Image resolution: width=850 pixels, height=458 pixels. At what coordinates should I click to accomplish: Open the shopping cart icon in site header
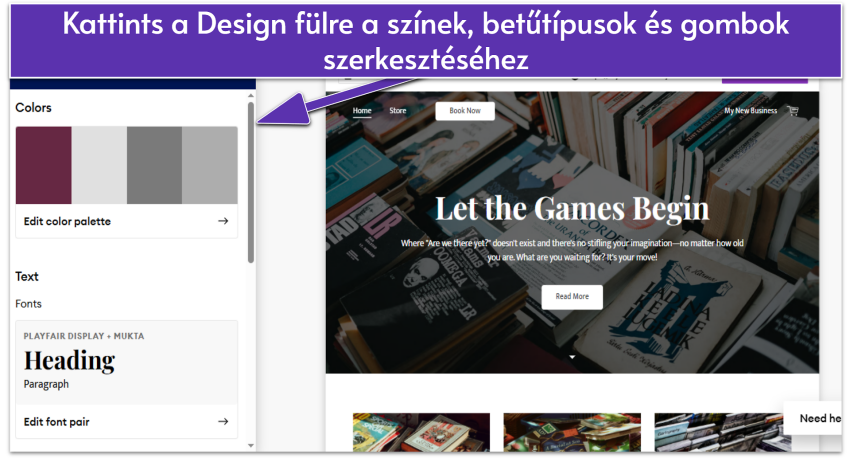[x=794, y=111]
